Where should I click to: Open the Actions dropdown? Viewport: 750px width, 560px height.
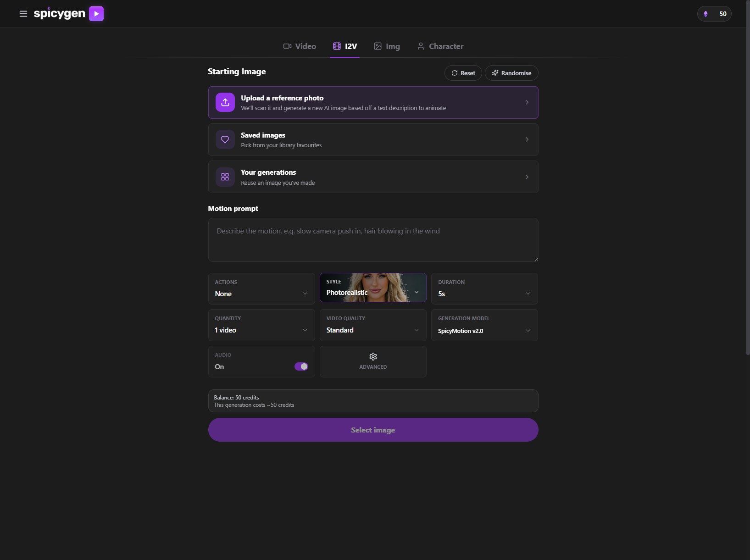coord(261,288)
